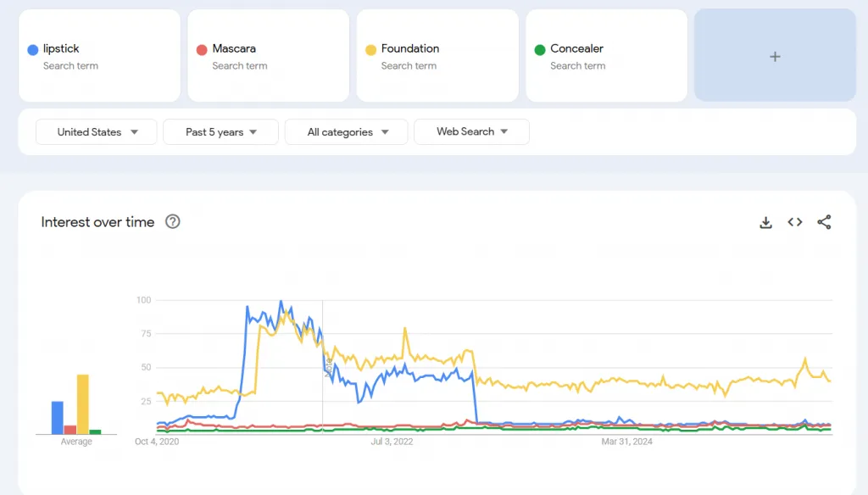Select the Concealer search term card
This screenshot has height=495, width=868.
[606, 56]
